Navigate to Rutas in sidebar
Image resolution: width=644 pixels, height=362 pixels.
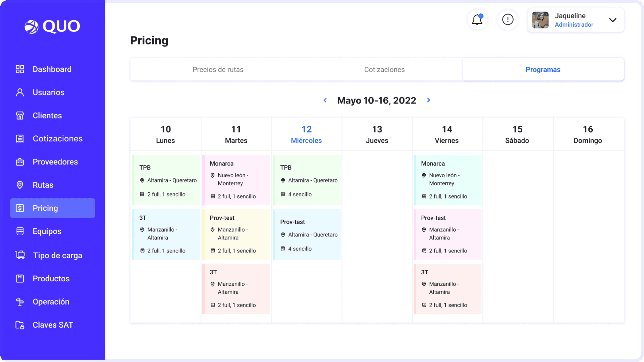pos(43,185)
